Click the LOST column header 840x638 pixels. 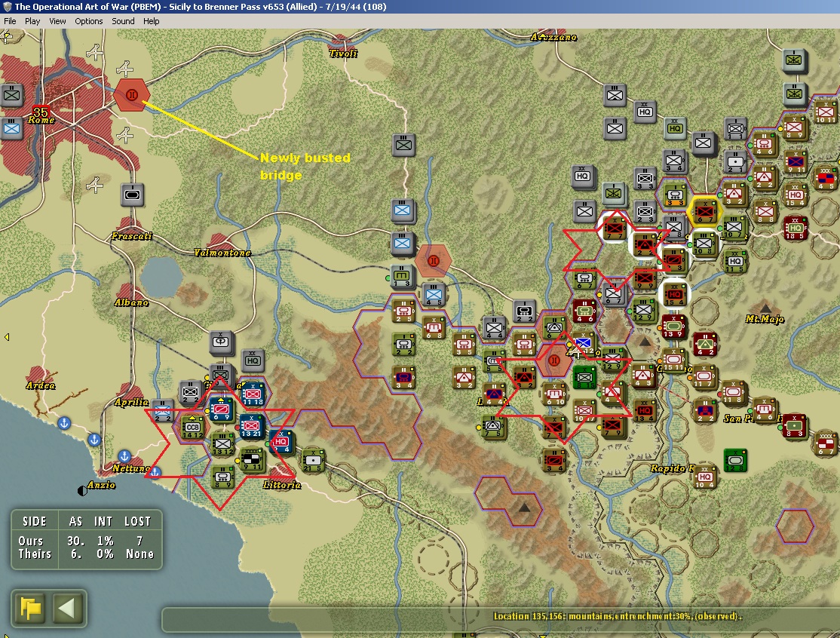pos(138,521)
